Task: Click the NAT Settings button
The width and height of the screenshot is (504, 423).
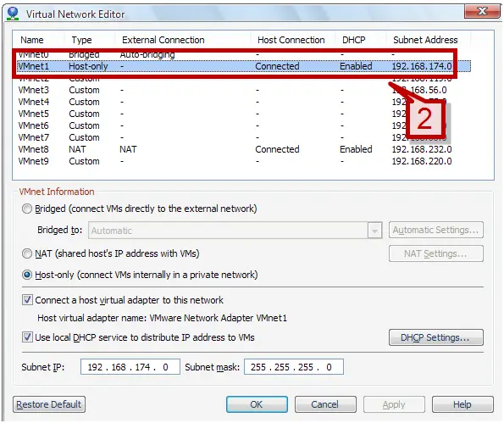Action: (436, 253)
